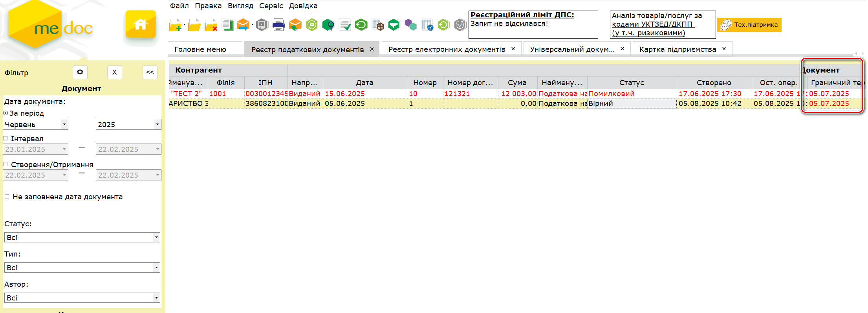Click the create new document folder icon
Screen dimensions: 868x313
point(175,25)
